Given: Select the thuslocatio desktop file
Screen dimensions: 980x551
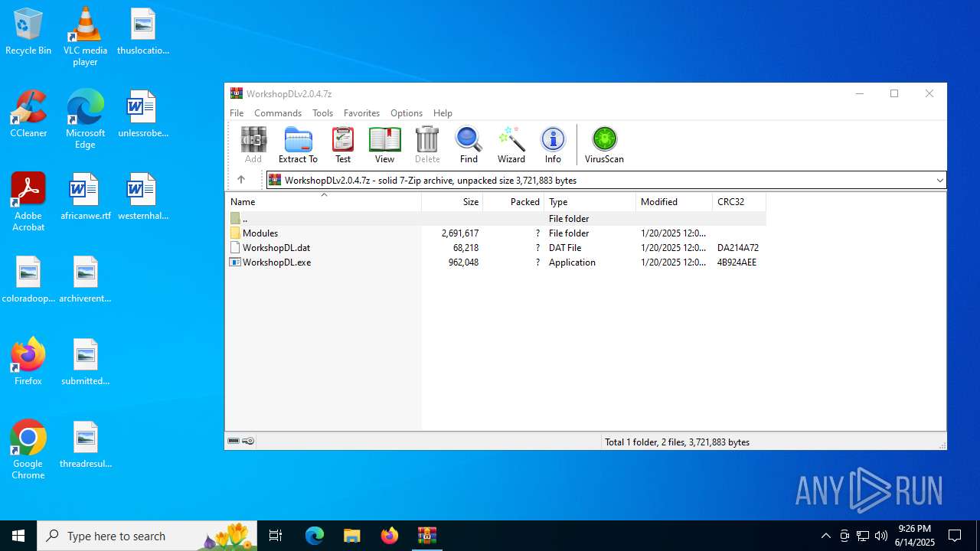Looking at the screenshot, I should 142,31.
